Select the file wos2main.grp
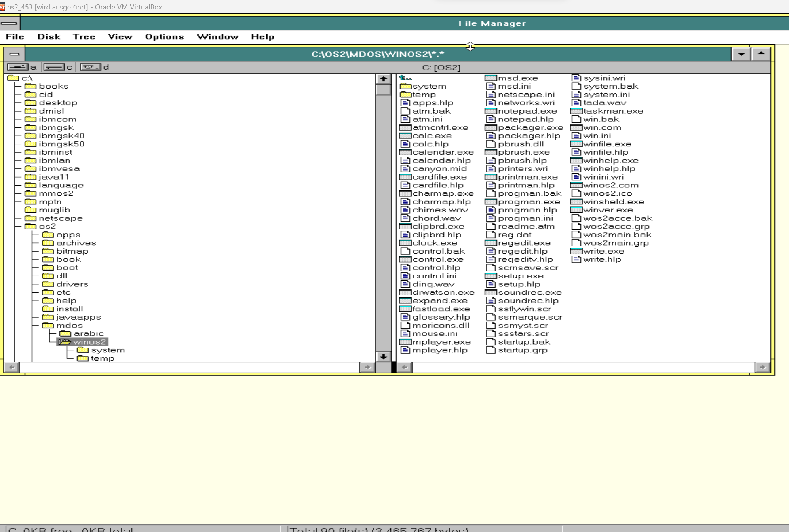Image resolution: width=789 pixels, height=532 pixels. pos(611,243)
